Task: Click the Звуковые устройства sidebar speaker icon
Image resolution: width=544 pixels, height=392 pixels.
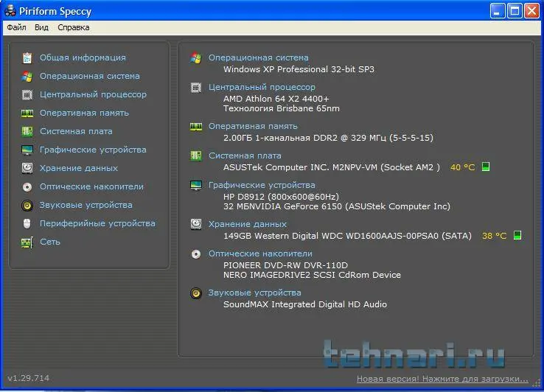Action: point(27,206)
